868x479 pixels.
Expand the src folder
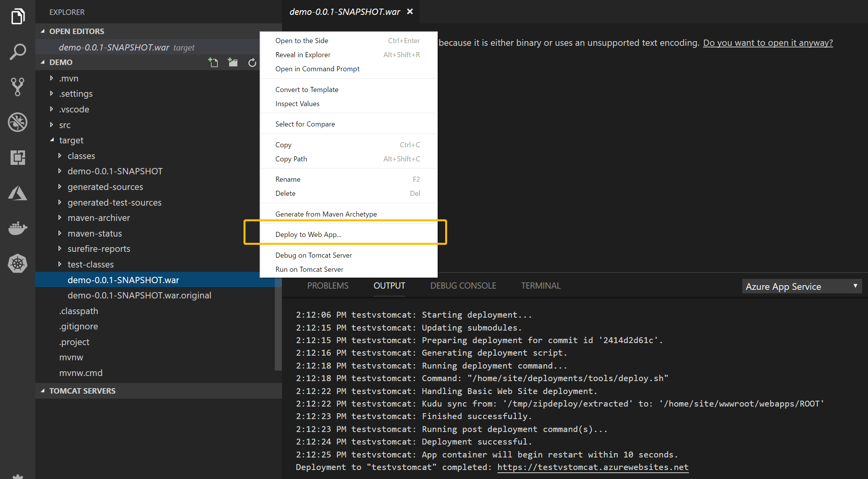(65, 125)
